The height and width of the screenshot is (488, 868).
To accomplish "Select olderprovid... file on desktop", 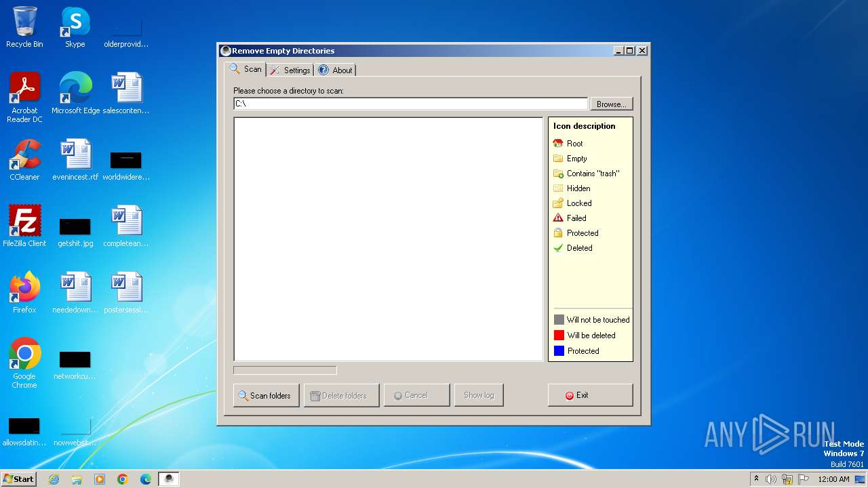I will pyautogui.click(x=126, y=31).
